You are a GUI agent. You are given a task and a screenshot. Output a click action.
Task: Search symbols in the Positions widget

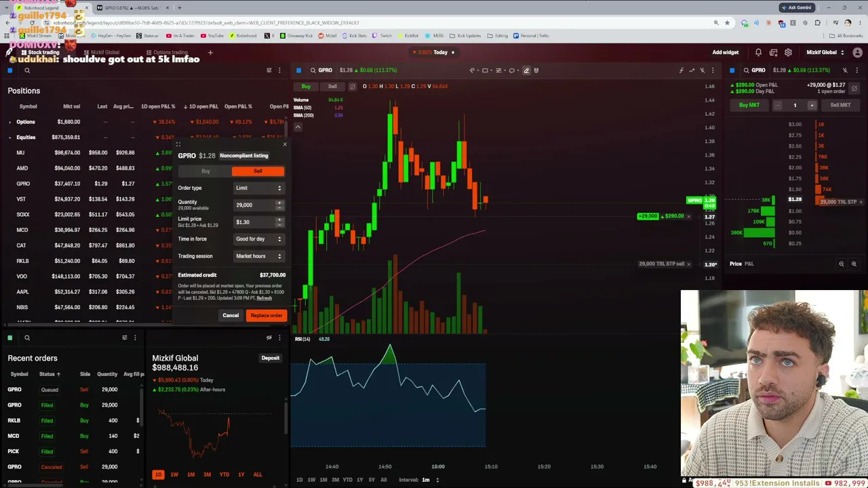tap(27, 70)
